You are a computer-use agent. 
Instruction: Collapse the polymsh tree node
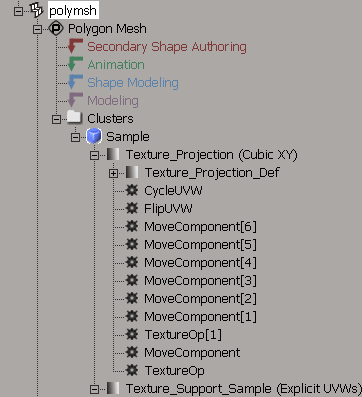click(x=18, y=11)
